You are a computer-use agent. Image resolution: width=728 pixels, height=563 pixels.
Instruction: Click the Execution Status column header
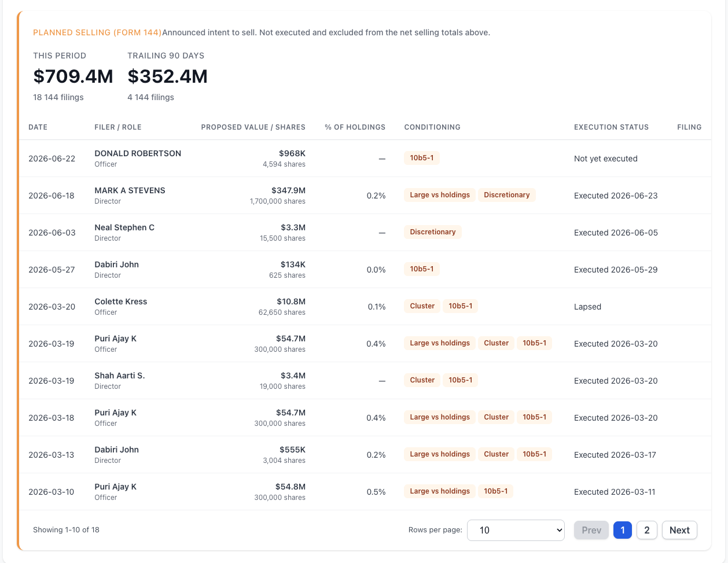coord(611,127)
